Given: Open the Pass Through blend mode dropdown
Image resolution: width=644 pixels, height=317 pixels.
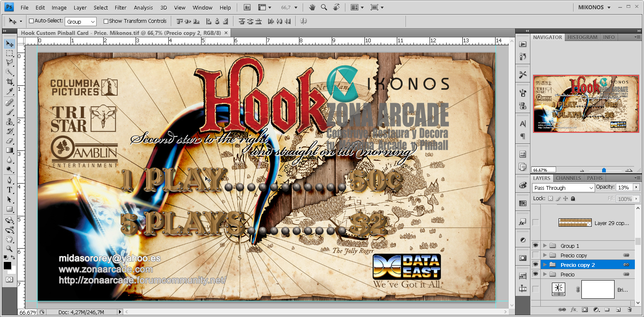Looking at the screenshot, I should tap(562, 187).
